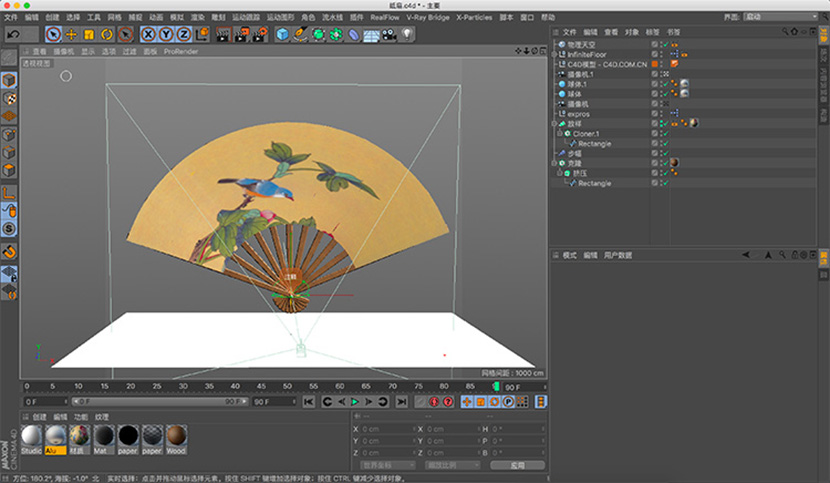Viewport: 830px width, 483px height.
Task: Open 标签 menu in Object Manager
Action: 653,32
